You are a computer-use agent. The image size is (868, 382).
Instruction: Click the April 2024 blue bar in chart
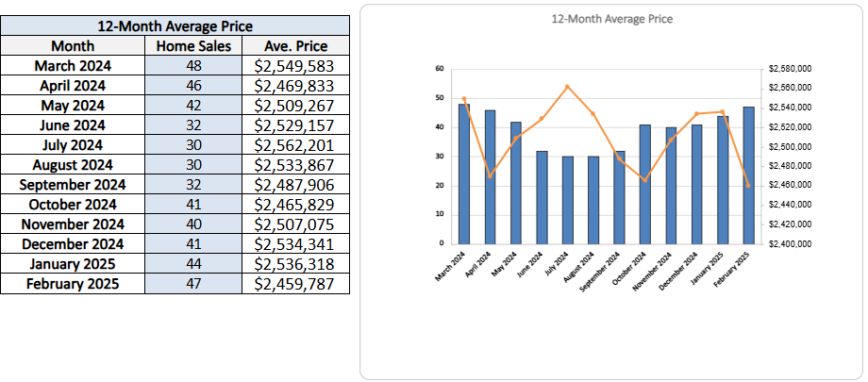490,176
